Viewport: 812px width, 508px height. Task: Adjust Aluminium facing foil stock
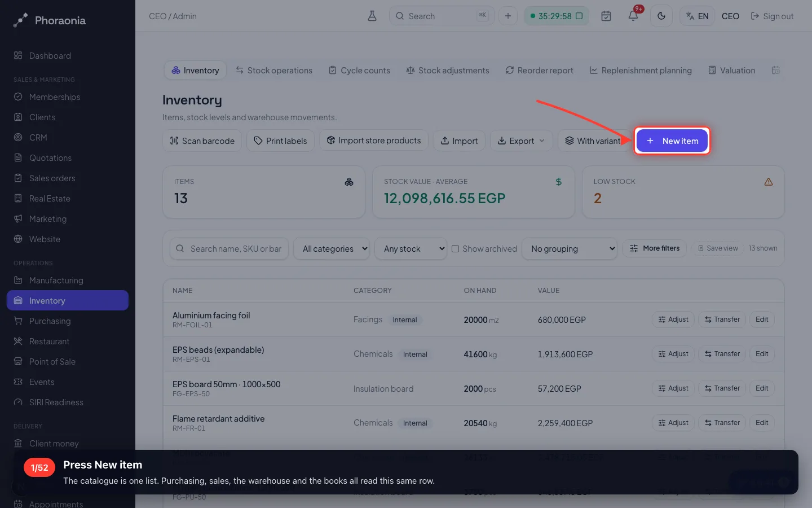(673, 319)
